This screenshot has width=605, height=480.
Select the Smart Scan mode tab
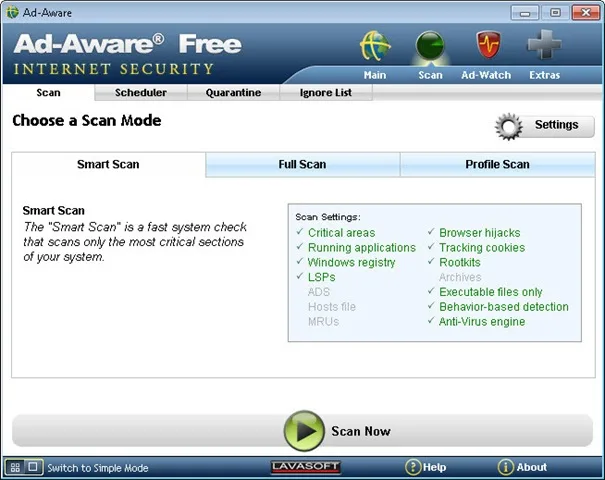pos(108,164)
